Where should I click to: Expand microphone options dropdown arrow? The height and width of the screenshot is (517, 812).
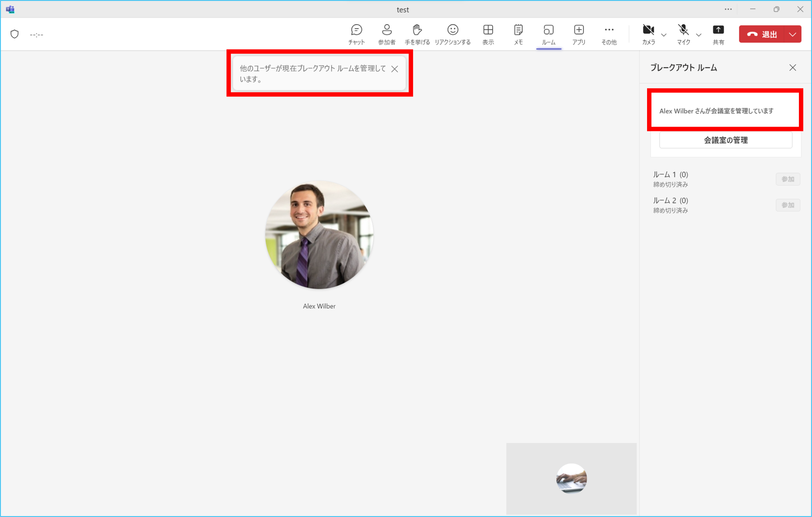(699, 35)
